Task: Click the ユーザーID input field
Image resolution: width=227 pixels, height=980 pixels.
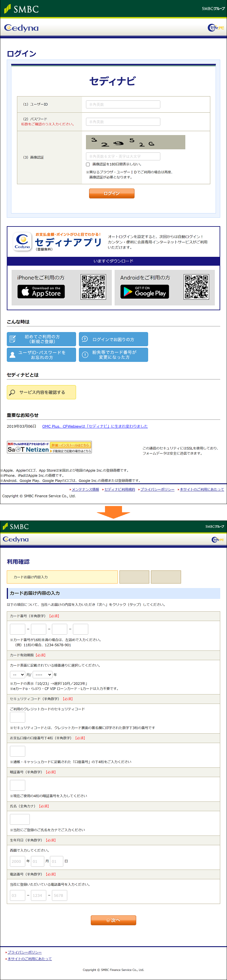Action: [x=123, y=104]
